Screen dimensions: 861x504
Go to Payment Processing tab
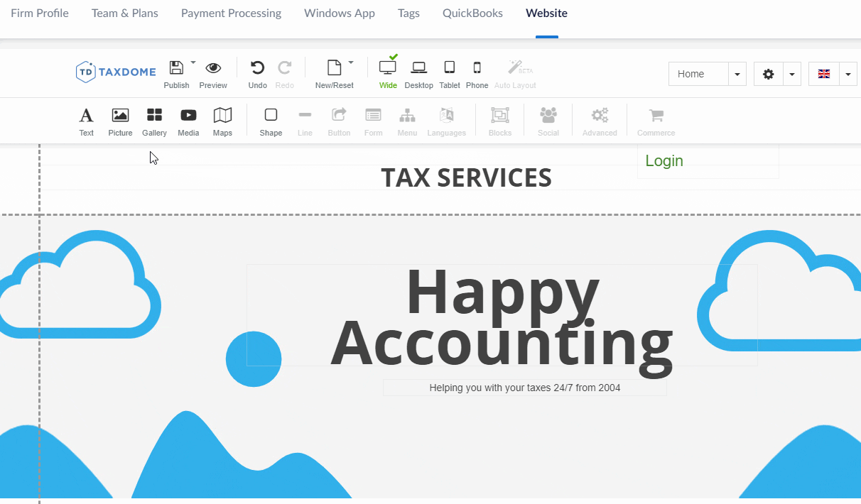pos(231,13)
